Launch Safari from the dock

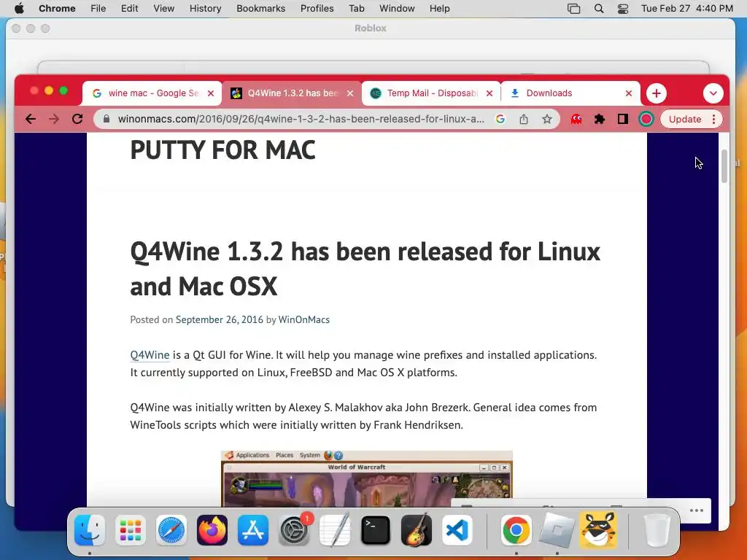click(171, 529)
